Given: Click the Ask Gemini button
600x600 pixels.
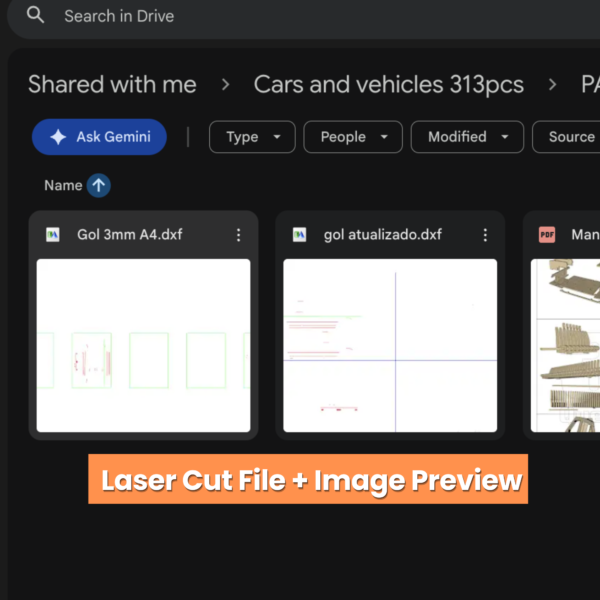Looking at the screenshot, I should (x=99, y=137).
